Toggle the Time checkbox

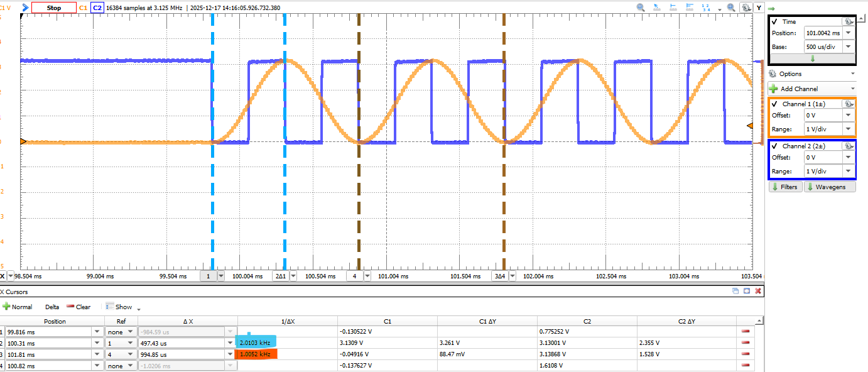[x=774, y=21]
